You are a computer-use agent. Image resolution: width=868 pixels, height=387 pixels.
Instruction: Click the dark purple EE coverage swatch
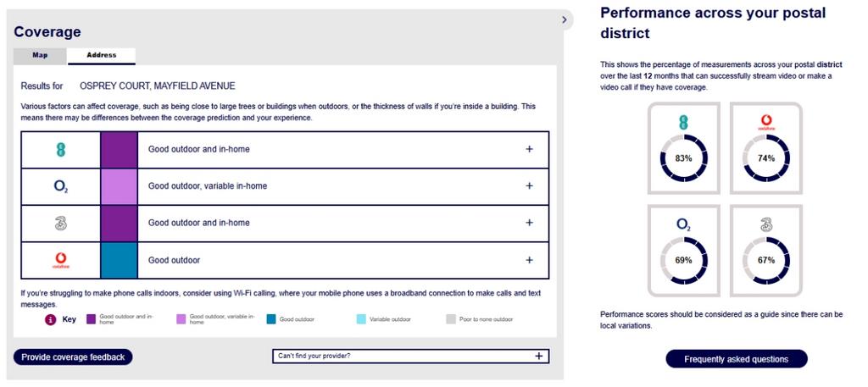coord(119,149)
